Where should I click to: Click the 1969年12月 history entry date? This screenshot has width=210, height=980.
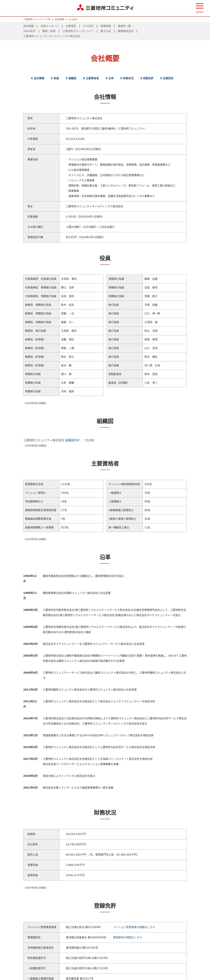tap(30, 579)
